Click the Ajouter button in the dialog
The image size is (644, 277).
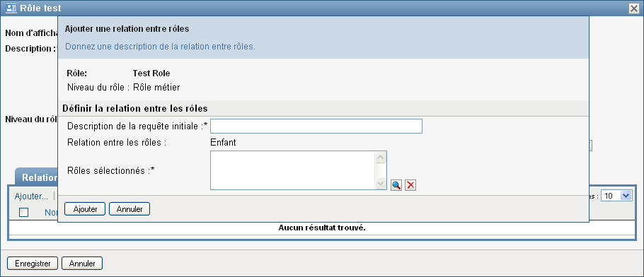85,209
